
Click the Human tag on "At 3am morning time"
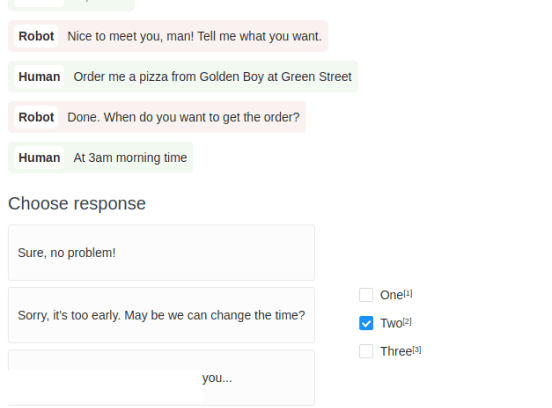(39, 157)
